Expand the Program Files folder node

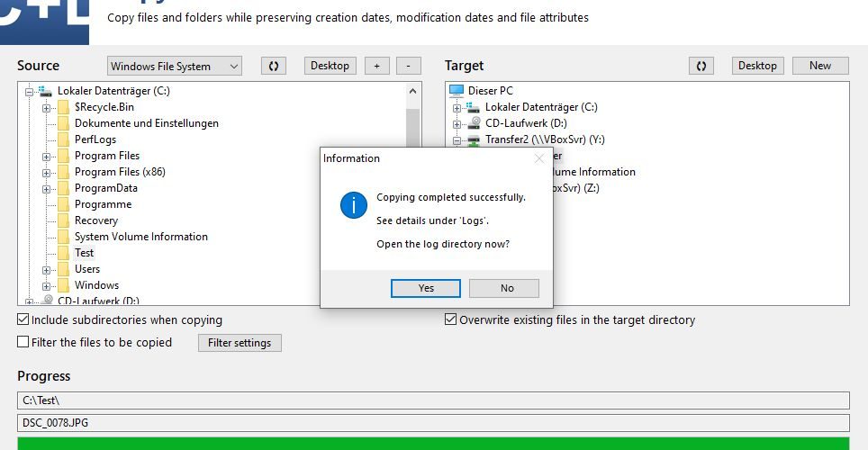pos(47,157)
